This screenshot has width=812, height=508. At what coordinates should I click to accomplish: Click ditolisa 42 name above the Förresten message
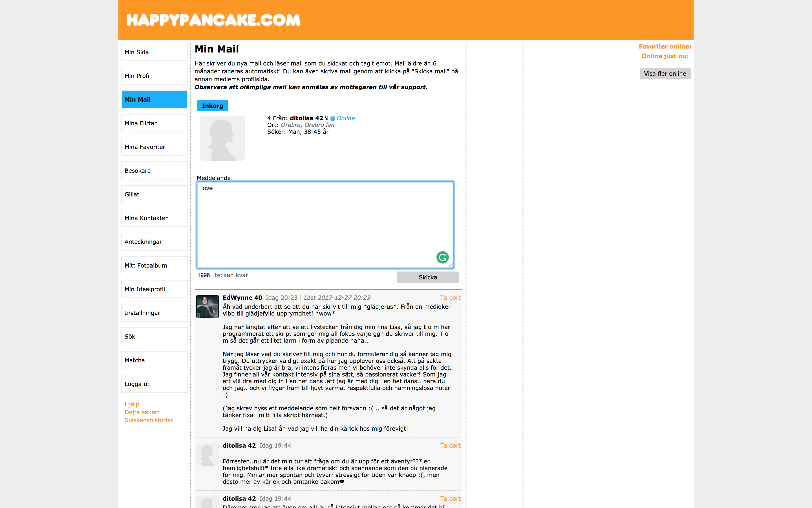239,446
